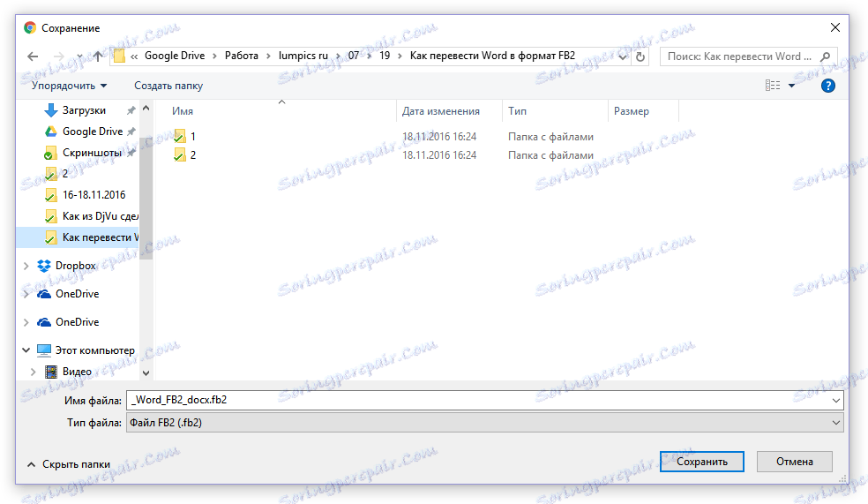Viewport: 868px width, 504px height.
Task: Select Скриншоты folder in sidebar
Action: point(92,153)
